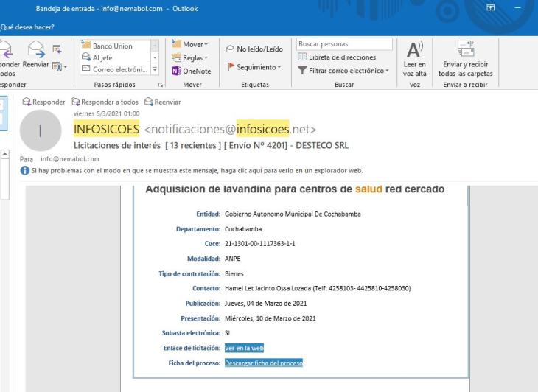Image resolution: width=538 pixels, height=392 pixels.
Task: Minimize the Outlook window
Action: coord(518,7)
